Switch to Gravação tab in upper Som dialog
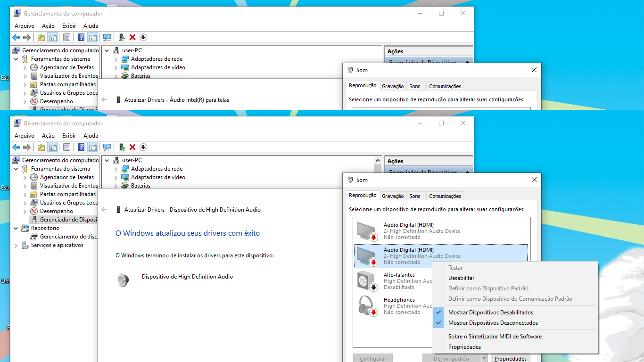Image resolution: width=644 pixels, height=362 pixels. tap(393, 86)
